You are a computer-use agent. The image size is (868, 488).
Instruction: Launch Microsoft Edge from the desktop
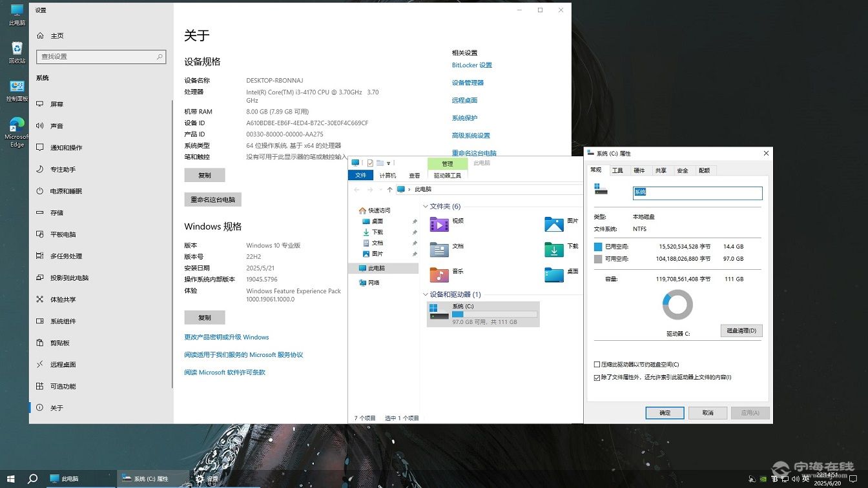(17, 132)
